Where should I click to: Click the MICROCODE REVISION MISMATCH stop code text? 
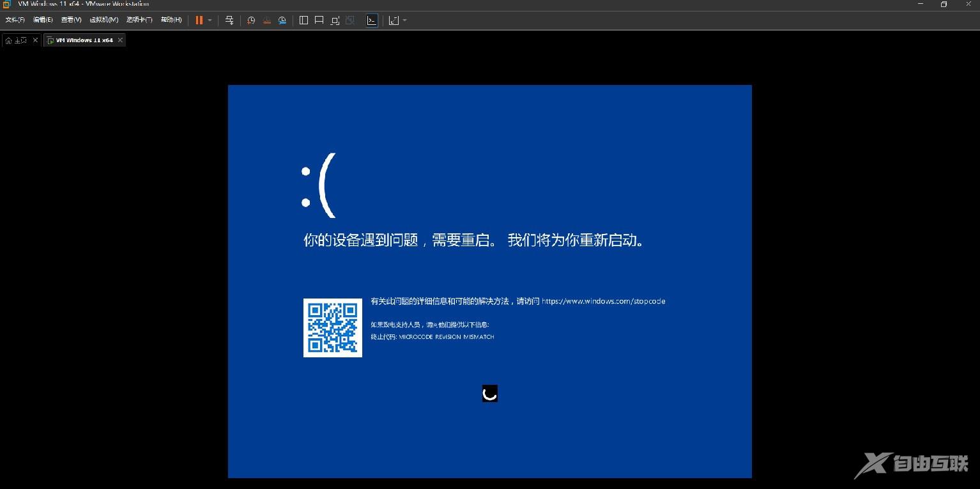pos(447,337)
